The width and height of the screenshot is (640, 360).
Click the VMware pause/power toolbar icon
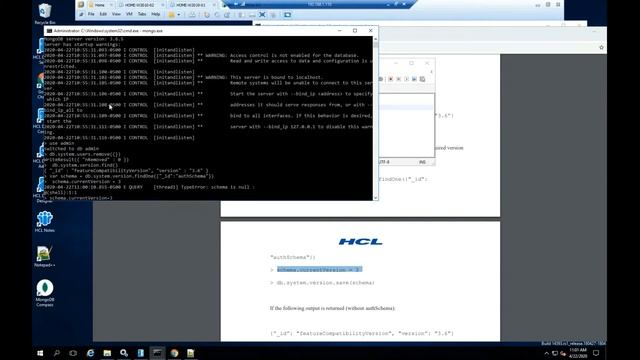coord(172,15)
